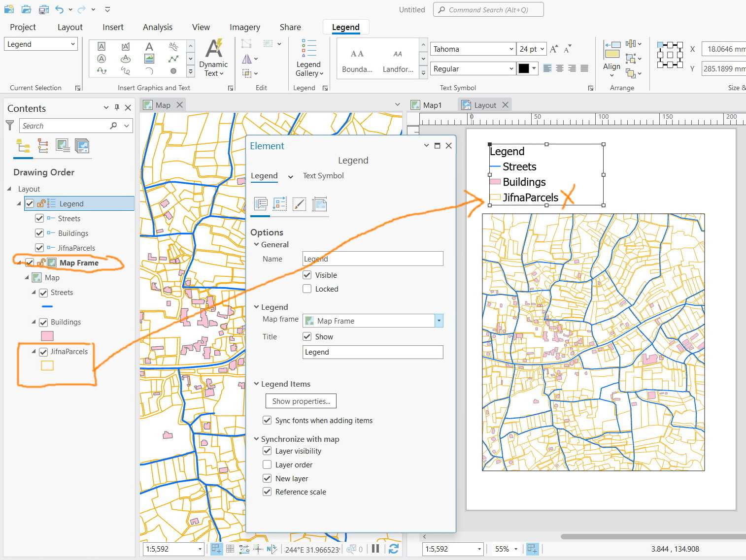
Task: Click the Show properties button
Action: click(301, 401)
